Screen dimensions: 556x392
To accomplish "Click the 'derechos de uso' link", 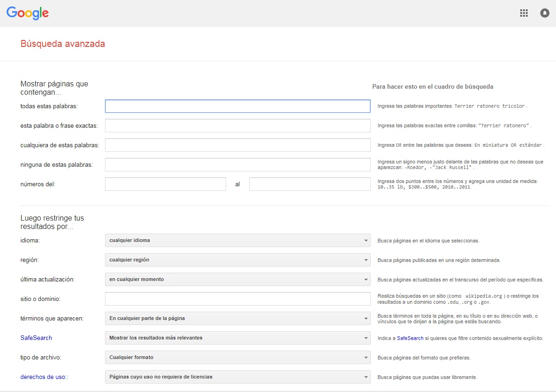I will [43, 377].
